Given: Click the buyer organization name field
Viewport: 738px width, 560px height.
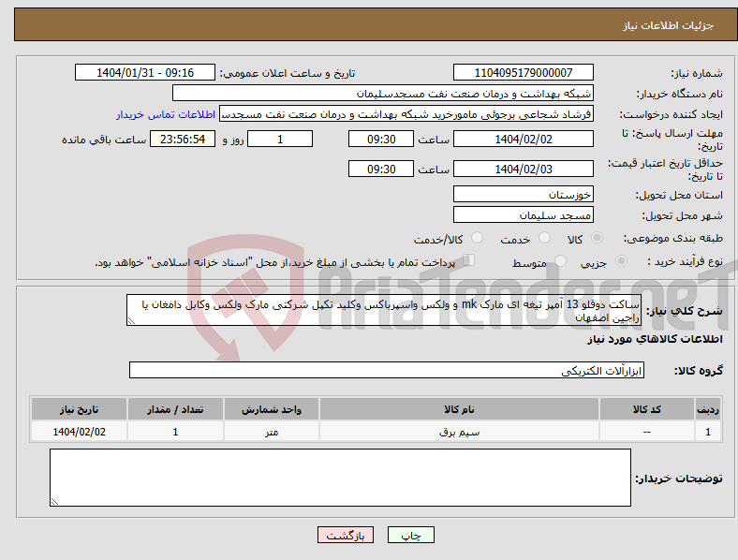Looking at the screenshot, I should pyautogui.click(x=383, y=93).
